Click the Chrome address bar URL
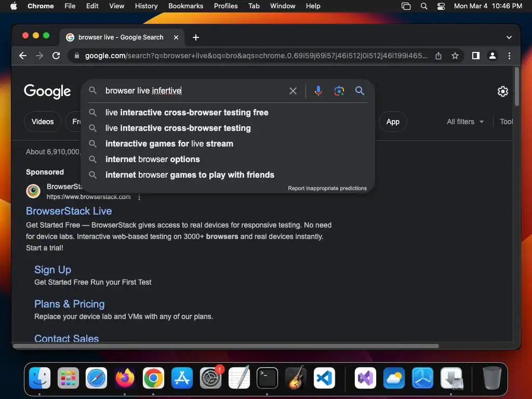532x399 pixels. (x=256, y=56)
